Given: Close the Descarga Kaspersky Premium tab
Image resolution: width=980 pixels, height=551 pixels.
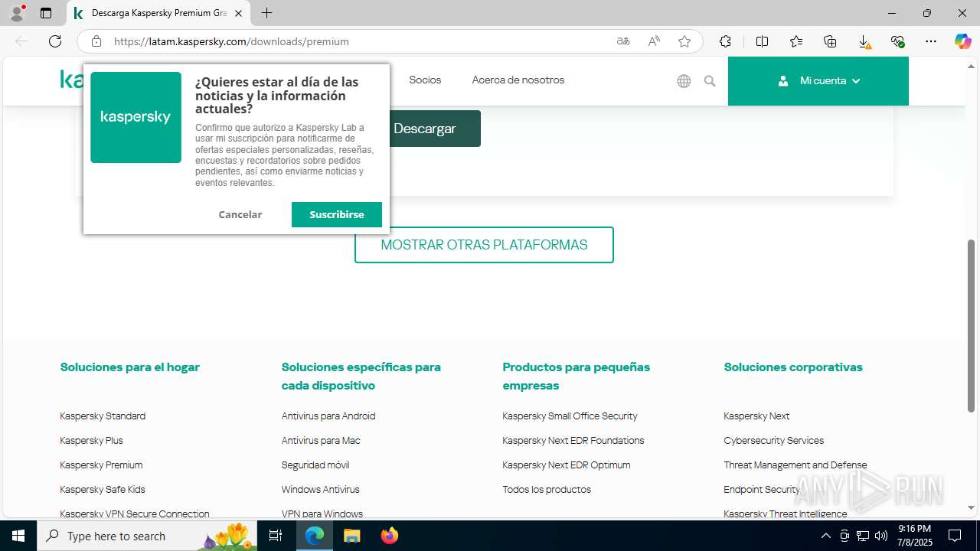Looking at the screenshot, I should [x=238, y=13].
